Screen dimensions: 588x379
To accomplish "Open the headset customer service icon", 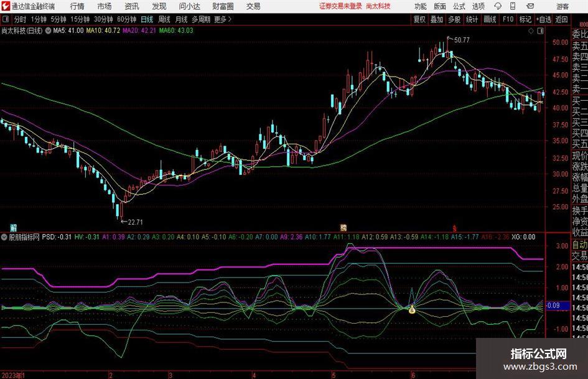I will click(x=498, y=6).
